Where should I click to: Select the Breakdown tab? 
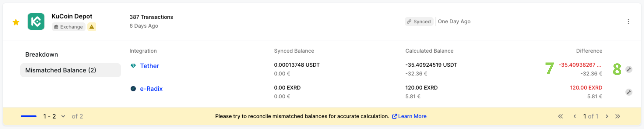pos(41,54)
